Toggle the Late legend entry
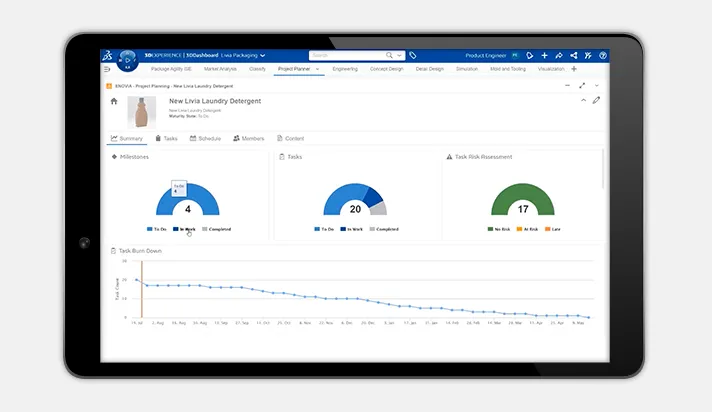Image resolution: width=712 pixels, height=412 pixels. [x=553, y=229]
